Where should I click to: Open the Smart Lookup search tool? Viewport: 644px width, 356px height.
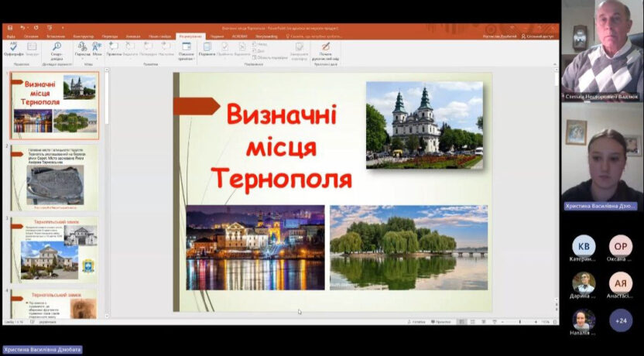point(57,50)
